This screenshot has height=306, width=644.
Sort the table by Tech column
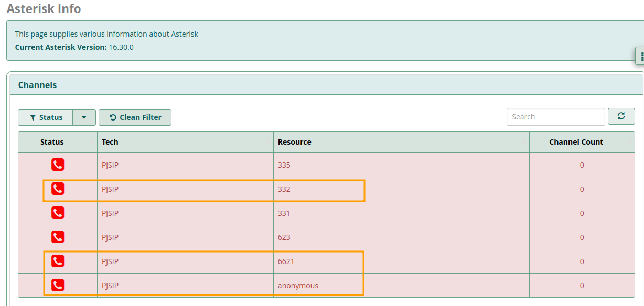click(185, 142)
